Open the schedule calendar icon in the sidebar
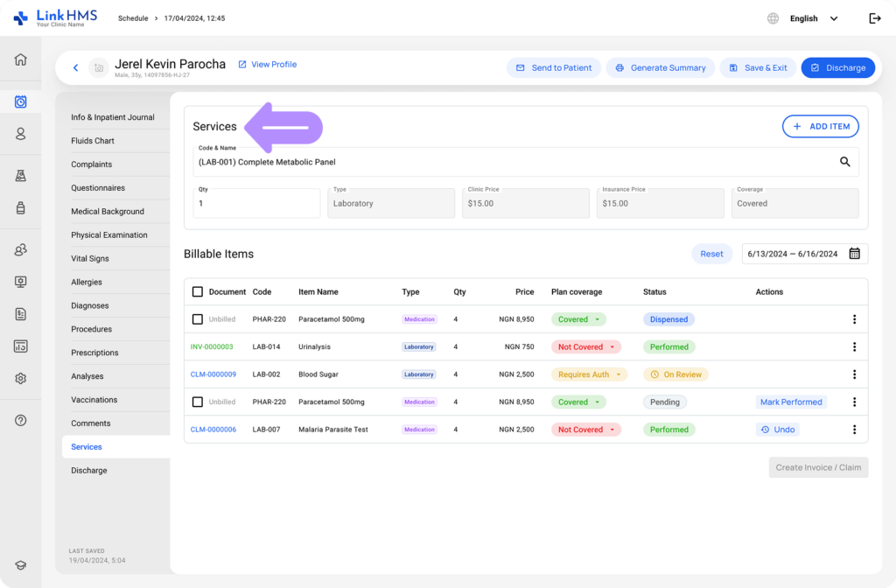This screenshot has height=588, width=896. pyautogui.click(x=21, y=101)
